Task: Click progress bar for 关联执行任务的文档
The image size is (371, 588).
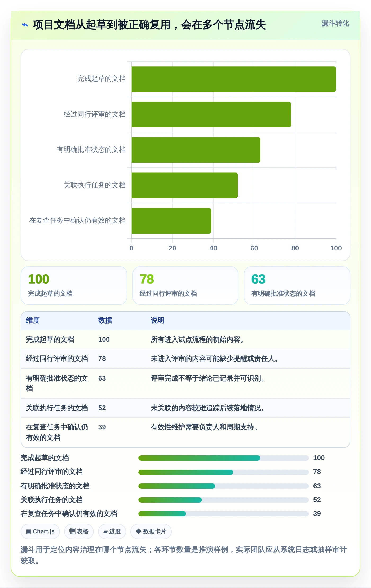Action: coord(224,500)
